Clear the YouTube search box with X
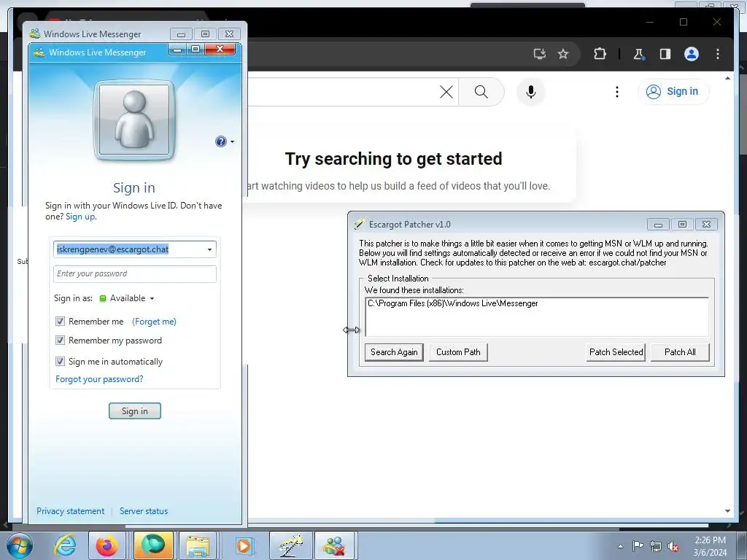This screenshot has width=747, height=560. click(x=446, y=92)
